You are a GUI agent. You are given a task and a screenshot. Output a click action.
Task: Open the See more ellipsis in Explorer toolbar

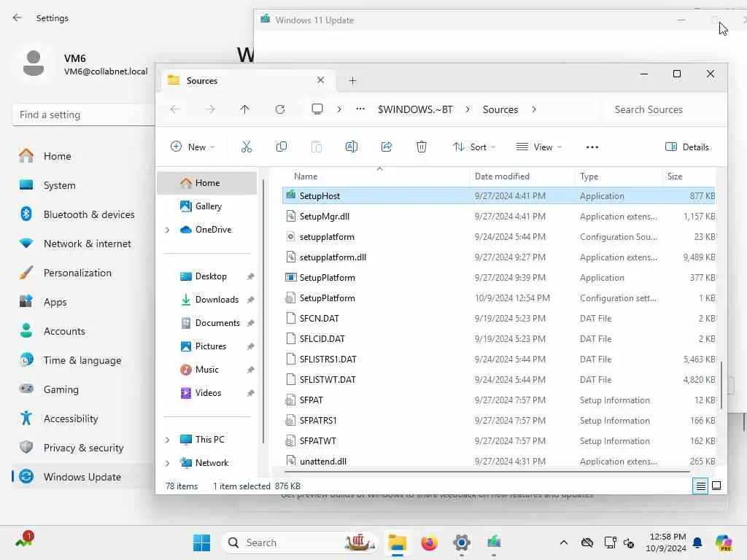click(x=592, y=147)
